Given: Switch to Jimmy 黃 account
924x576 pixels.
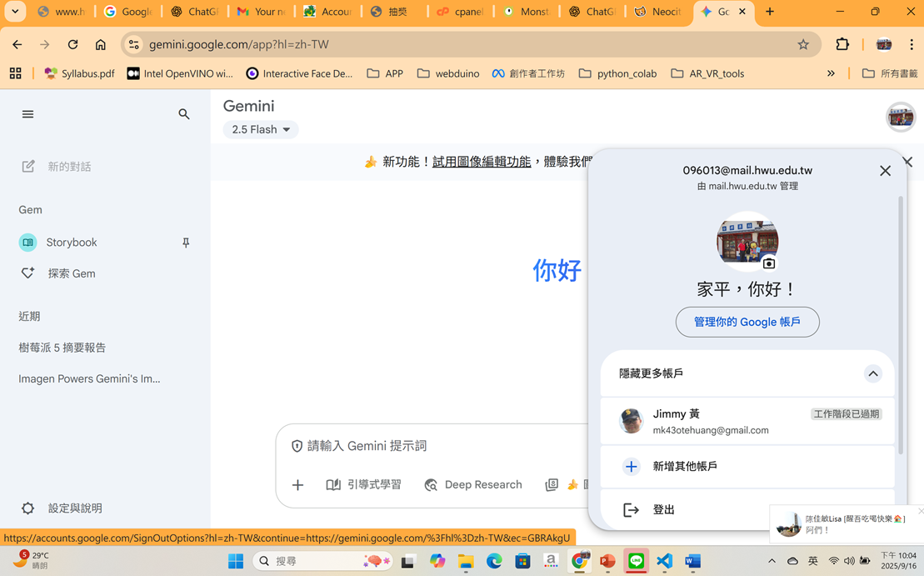Looking at the screenshot, I should click(747, 422).
